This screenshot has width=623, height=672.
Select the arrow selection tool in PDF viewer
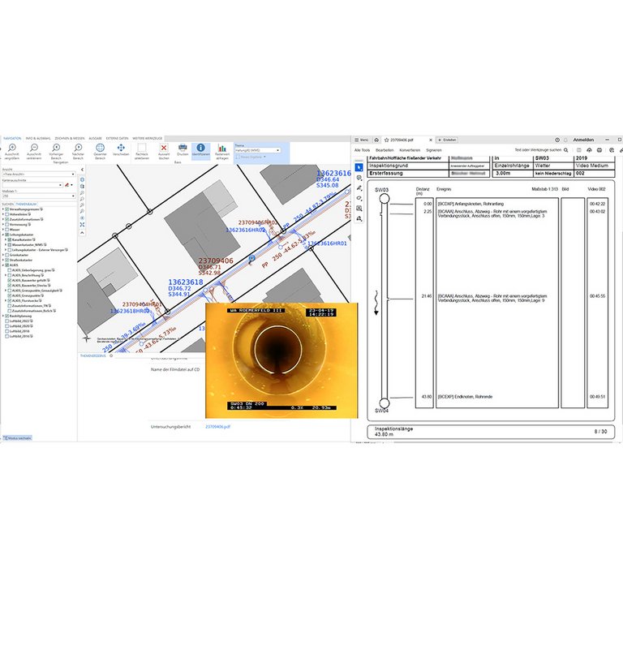click(x=359, y=167)
